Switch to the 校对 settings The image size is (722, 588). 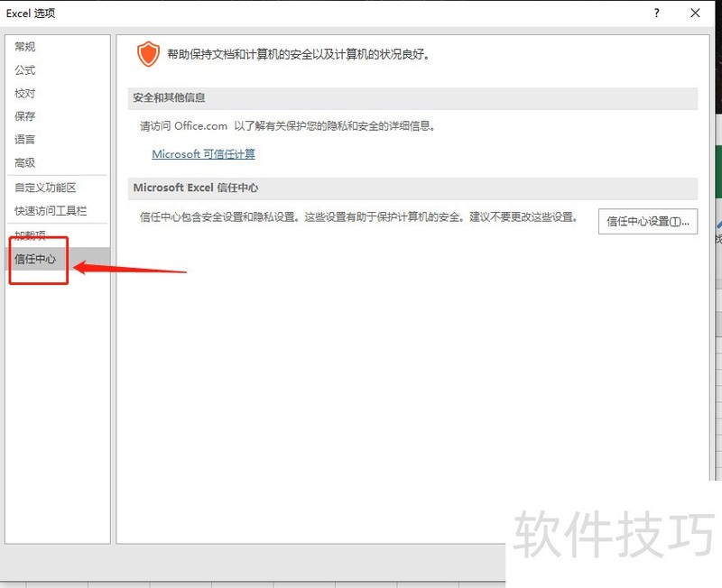[x=25, y=94]
